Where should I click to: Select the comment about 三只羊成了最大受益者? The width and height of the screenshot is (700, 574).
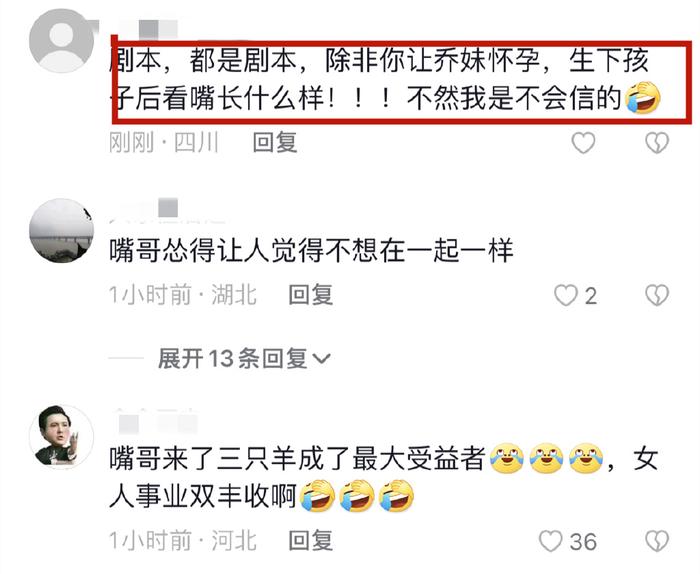tap(383, 477)
